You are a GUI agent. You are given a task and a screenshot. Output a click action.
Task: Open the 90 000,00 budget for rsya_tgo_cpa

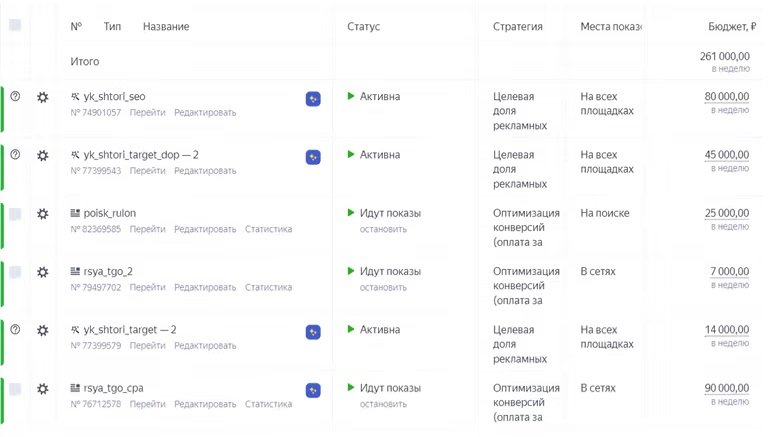point(726,388)
